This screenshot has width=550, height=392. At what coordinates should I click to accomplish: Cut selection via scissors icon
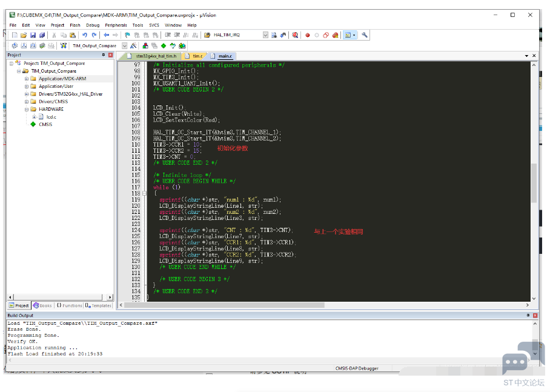pyautogui.click(x=54, y=35)
